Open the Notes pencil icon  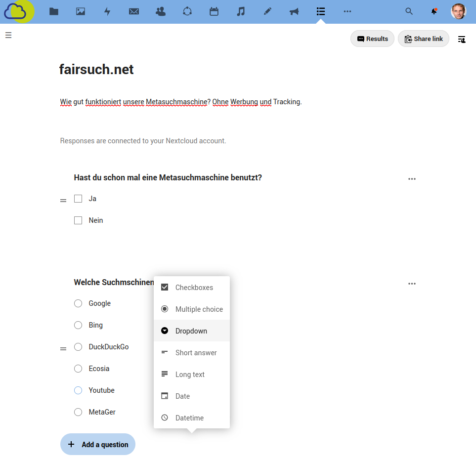click(267, 11)
